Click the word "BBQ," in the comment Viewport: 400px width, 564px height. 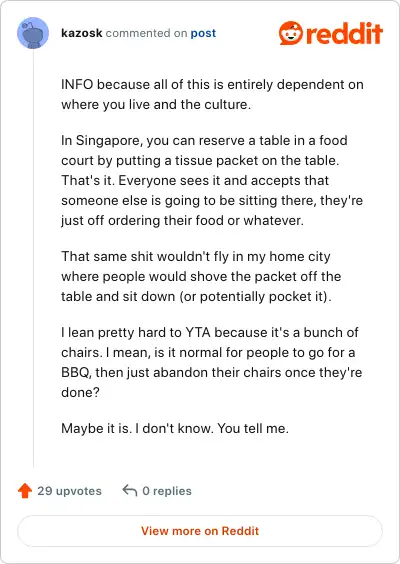coord(76,372)
